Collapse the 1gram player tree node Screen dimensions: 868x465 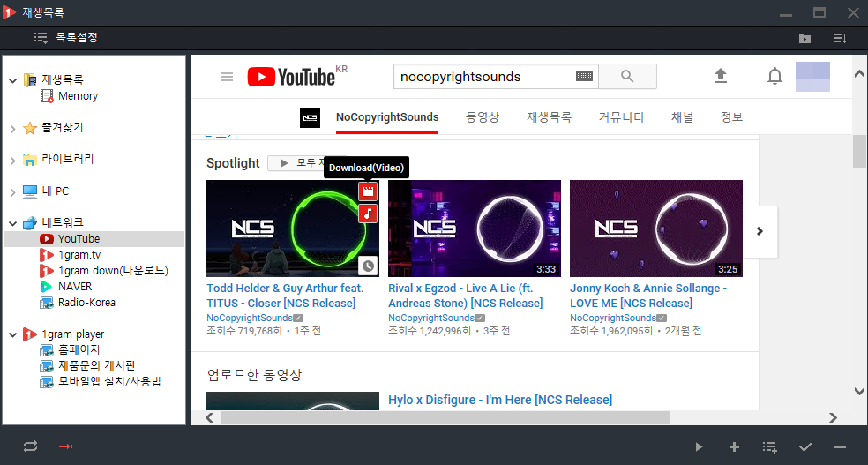click(x=12, y=335)
